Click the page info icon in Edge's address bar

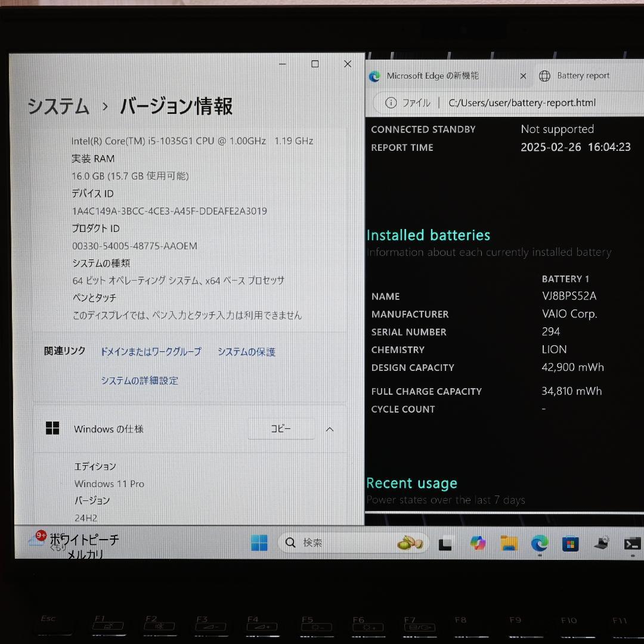point(391,103)
